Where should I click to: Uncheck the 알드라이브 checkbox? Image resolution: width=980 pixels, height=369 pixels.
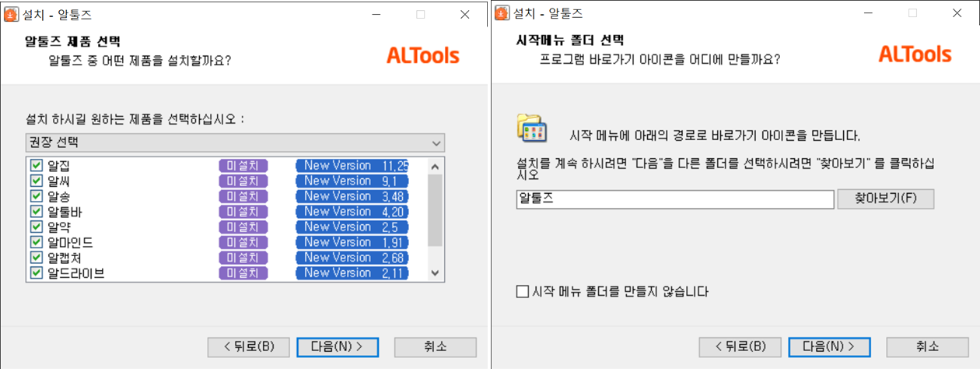(x=36, y=272)
